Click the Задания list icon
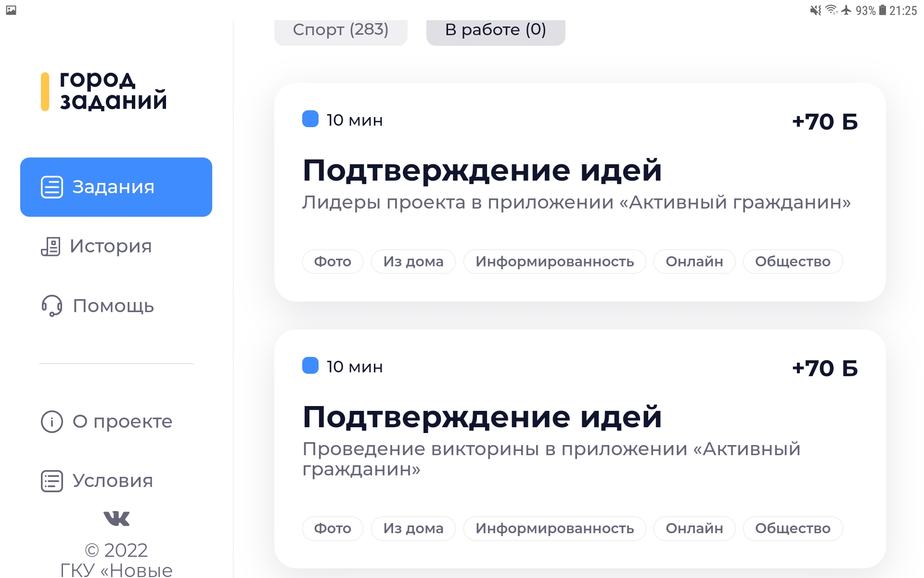Image resolution: width=924 pixels, height=578 pixels. coord(52,187)
